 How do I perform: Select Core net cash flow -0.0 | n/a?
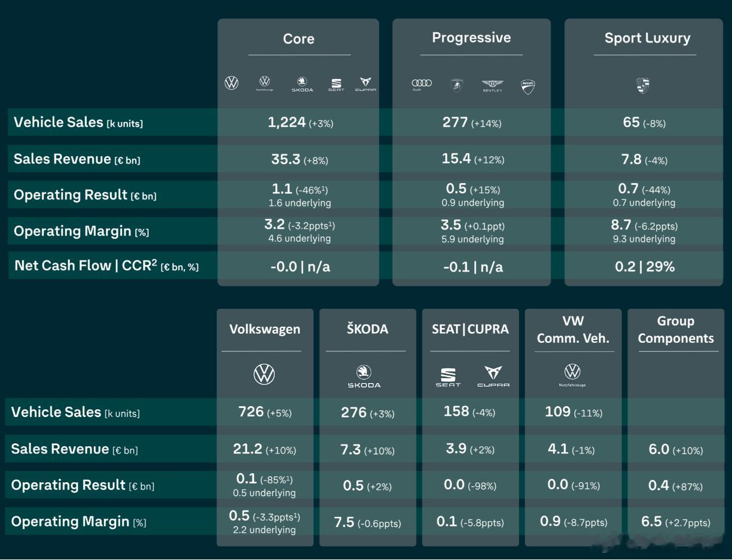(x=300, y=267)
